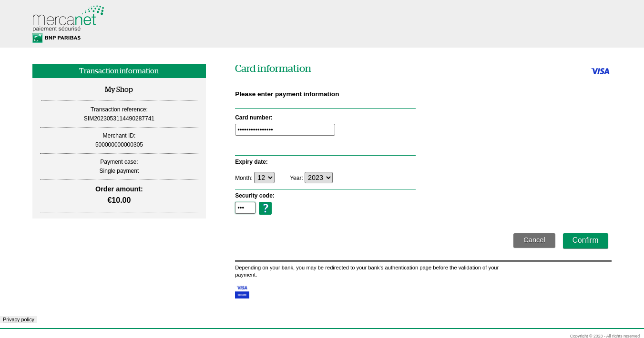This screenshot has width=644, height=338.
Task: Click the Single payment text
Action: pos(119,171)
